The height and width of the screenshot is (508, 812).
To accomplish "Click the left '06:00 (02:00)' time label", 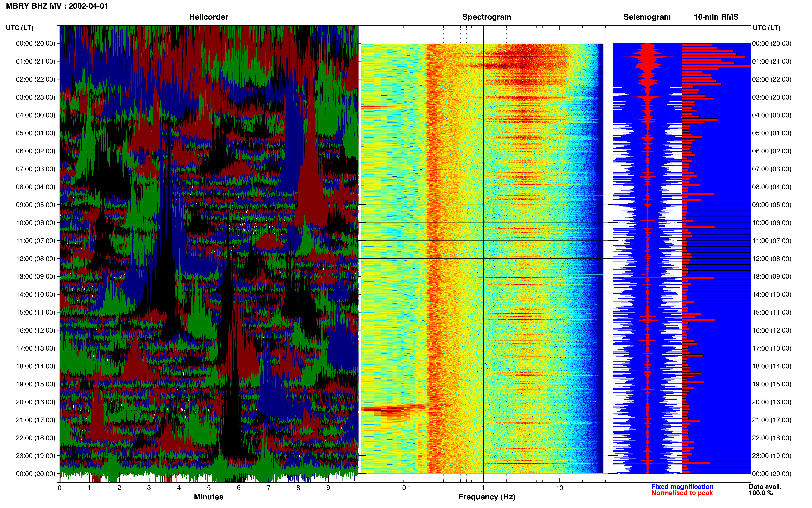I will [36, 151].
